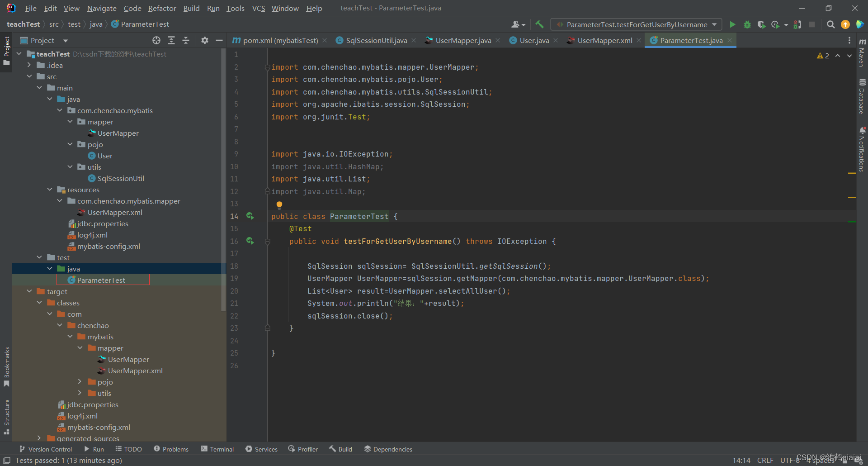Click Expand All icon in Project panel
The height and width of the screenshot is (466, 868).
(171, 40)
